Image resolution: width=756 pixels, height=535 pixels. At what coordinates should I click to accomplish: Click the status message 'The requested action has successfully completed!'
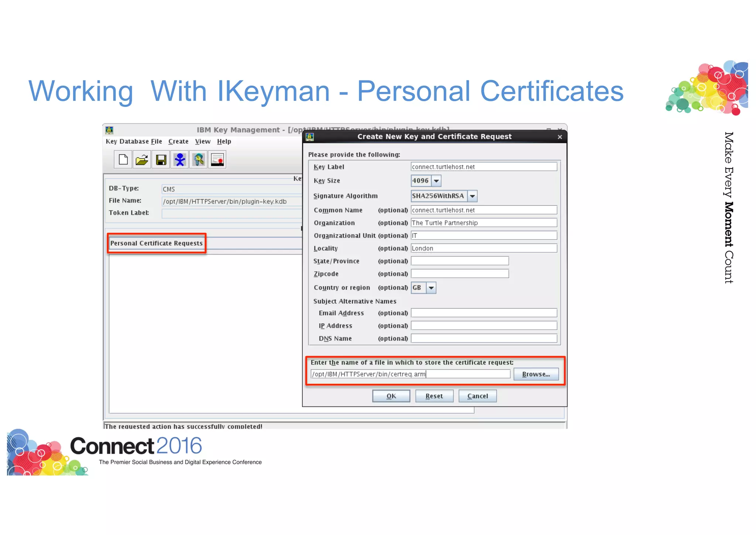point(183,426)
